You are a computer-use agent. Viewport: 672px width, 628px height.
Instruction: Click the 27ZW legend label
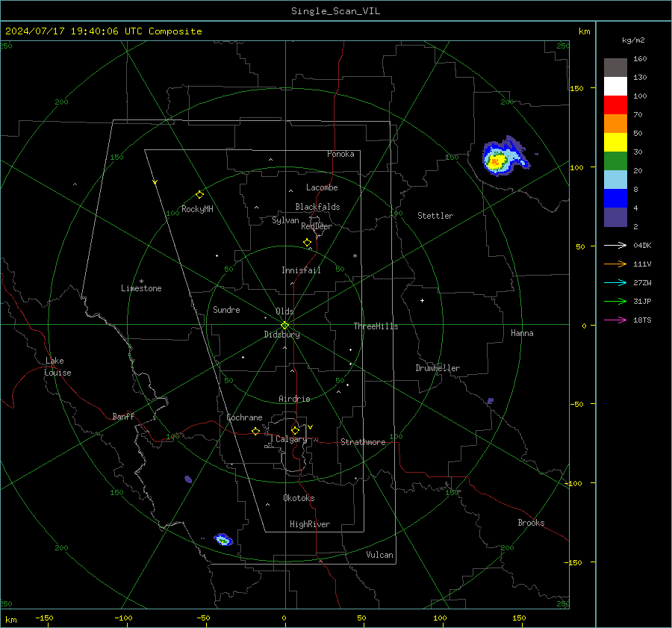tap(642, 282)
